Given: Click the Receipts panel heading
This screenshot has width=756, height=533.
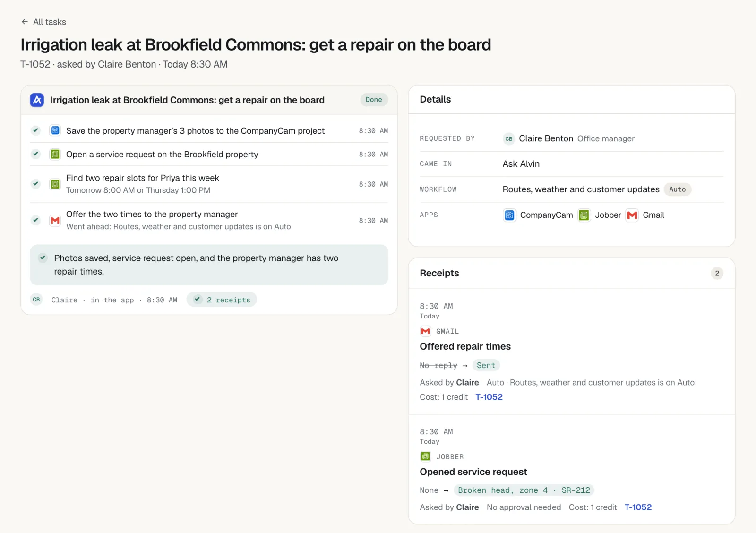Looking at the screenshot, I should point(439,273).
